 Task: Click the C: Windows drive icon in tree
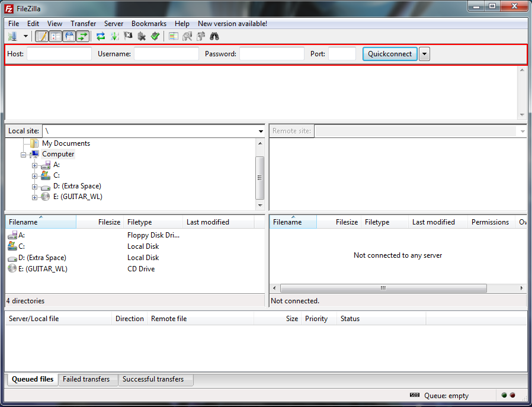pyautogui.click(x=46, y=175)
